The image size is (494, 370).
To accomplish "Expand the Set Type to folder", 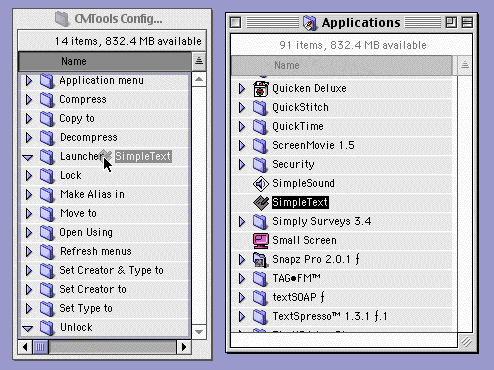I will click(29, 309).
